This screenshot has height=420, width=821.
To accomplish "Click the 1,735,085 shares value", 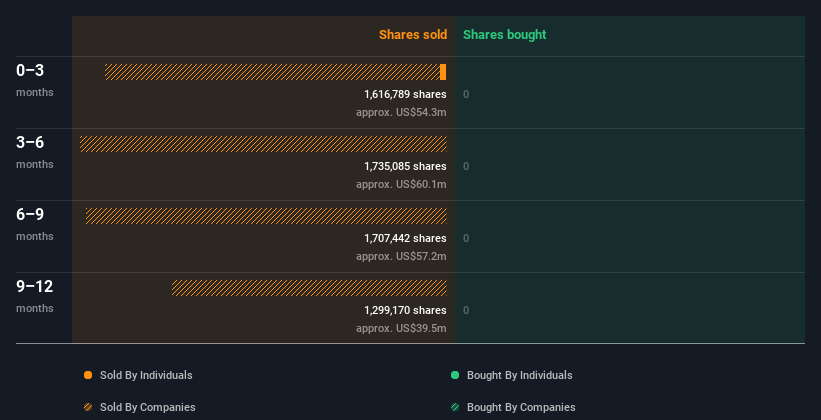I will [x=405, y=166].
